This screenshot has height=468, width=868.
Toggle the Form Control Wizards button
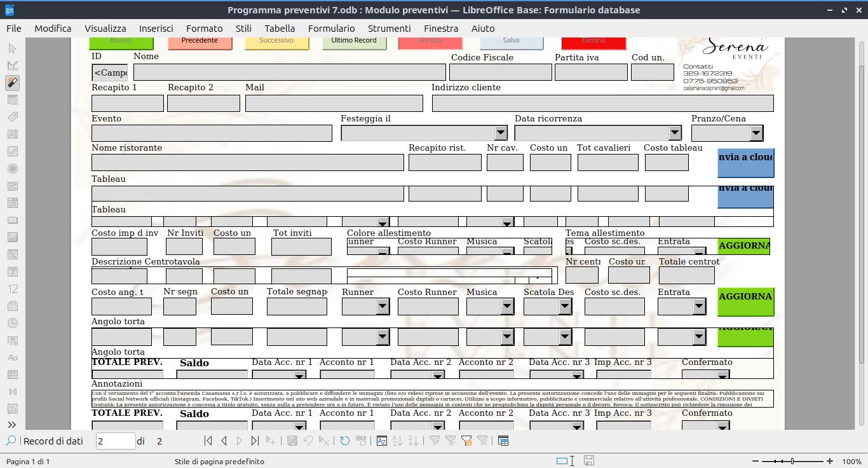click(12, 83)
